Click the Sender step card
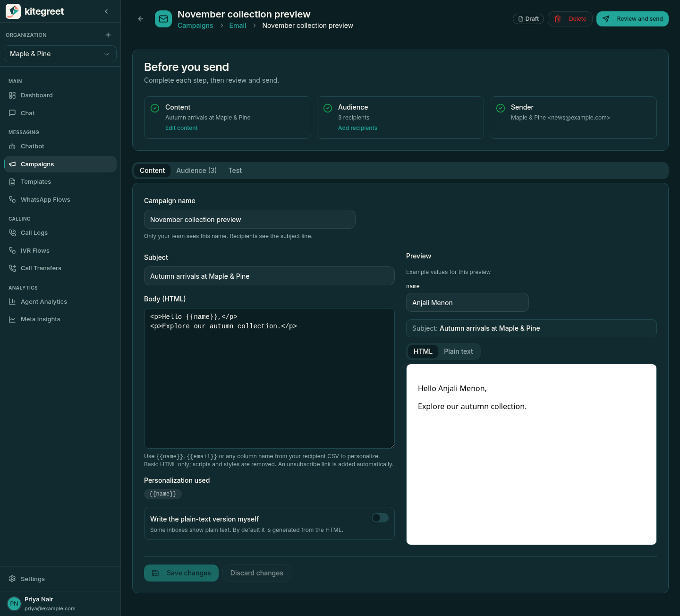 pos(573,118)
